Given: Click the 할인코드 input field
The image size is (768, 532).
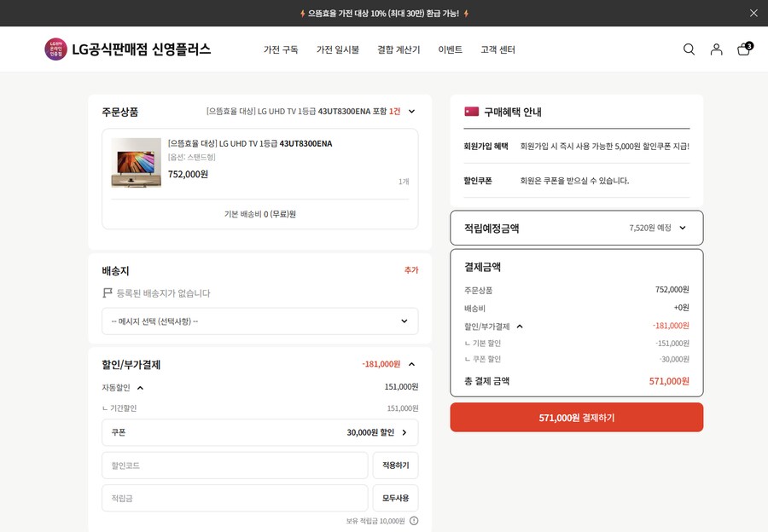Looking at the screenshot, I should click(235, 465).
